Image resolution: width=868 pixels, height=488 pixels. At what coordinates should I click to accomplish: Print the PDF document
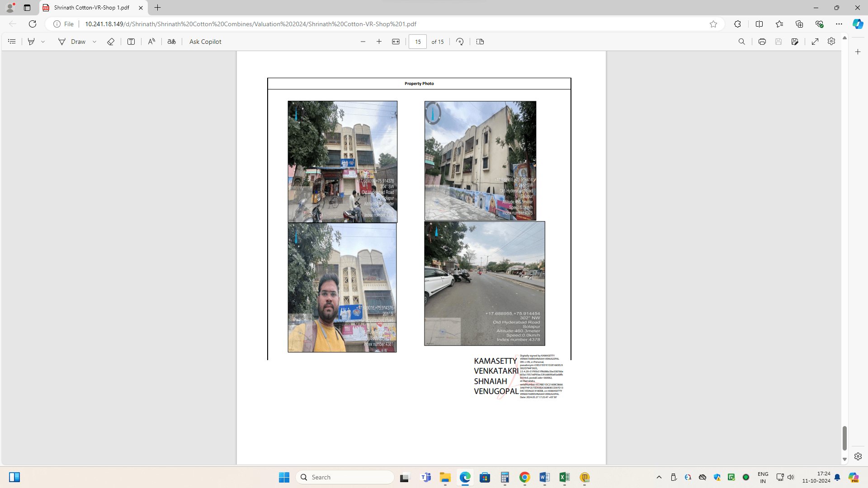[762, 42]
